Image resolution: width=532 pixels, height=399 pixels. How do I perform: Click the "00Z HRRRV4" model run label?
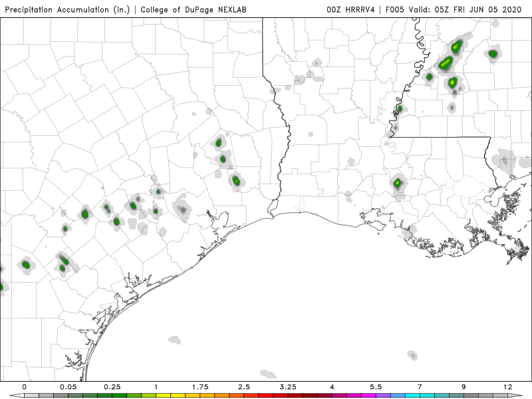(350, 9)
